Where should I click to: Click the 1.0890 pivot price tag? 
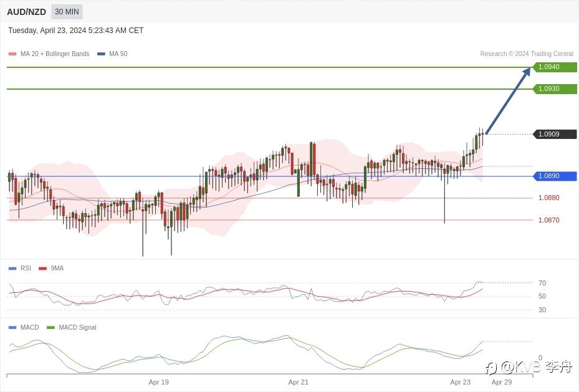[x=555, y=176]
